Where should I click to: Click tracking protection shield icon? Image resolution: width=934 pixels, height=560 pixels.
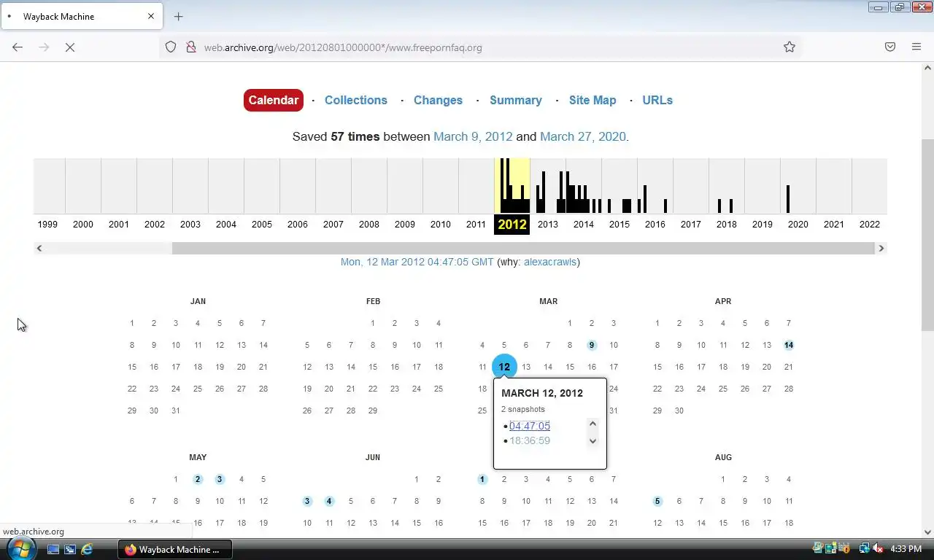pyautogui.click(x=171, y=47)
